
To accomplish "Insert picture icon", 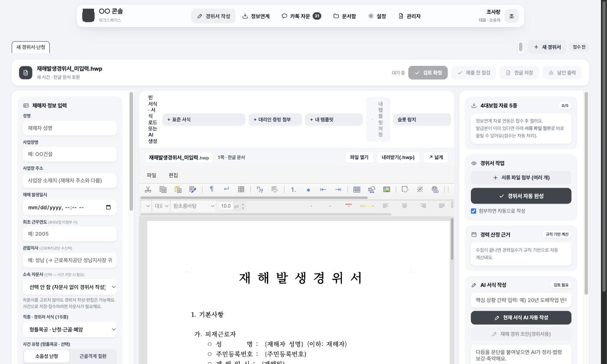I will pos(386,189).
